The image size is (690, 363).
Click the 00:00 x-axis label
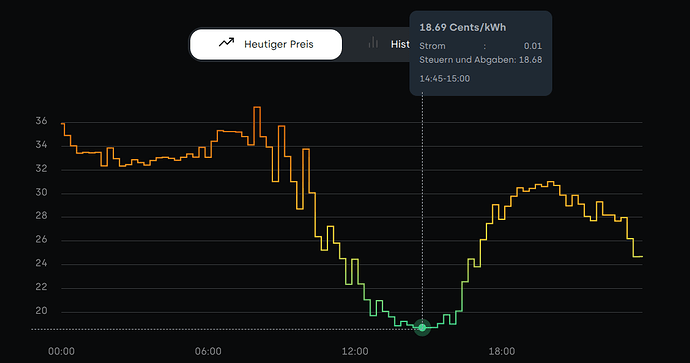pos(61,351)
